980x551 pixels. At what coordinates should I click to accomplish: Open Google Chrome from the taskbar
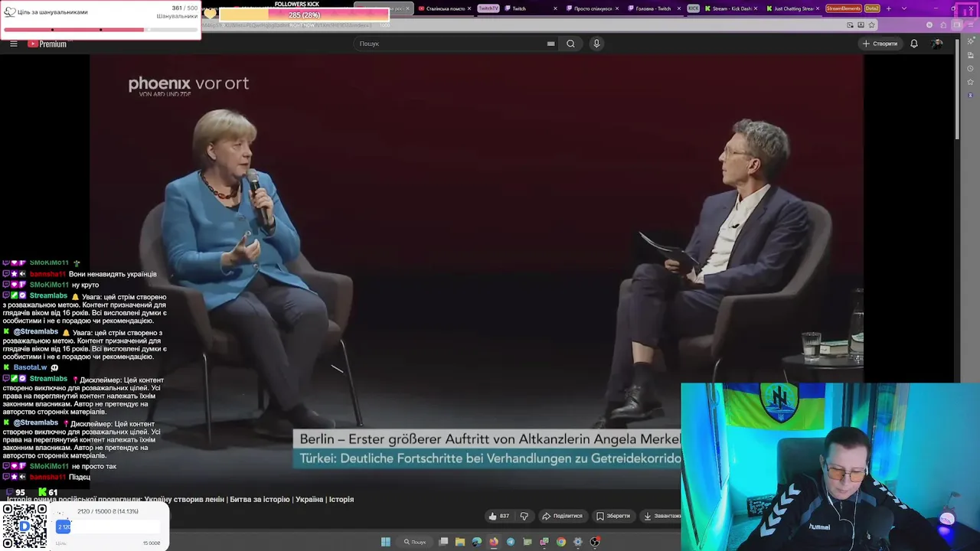(561, 542)
